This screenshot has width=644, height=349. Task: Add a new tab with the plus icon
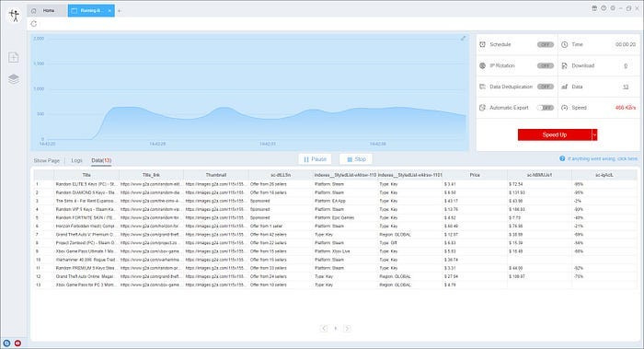click(x=119, y=11)
